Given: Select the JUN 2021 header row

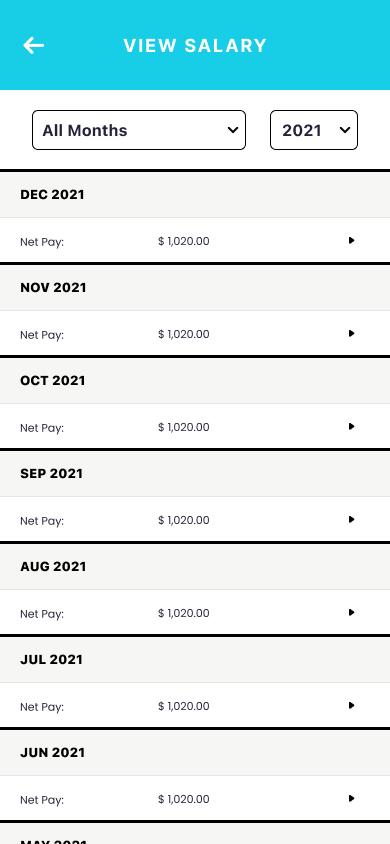Looking at the screenshot, I should coord(195,752).
